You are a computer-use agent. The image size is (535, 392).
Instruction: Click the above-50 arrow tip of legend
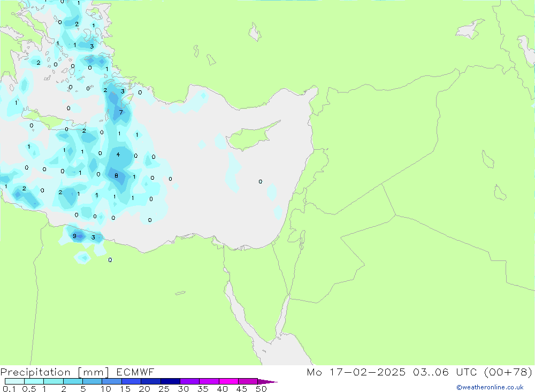tap(267, 382)
